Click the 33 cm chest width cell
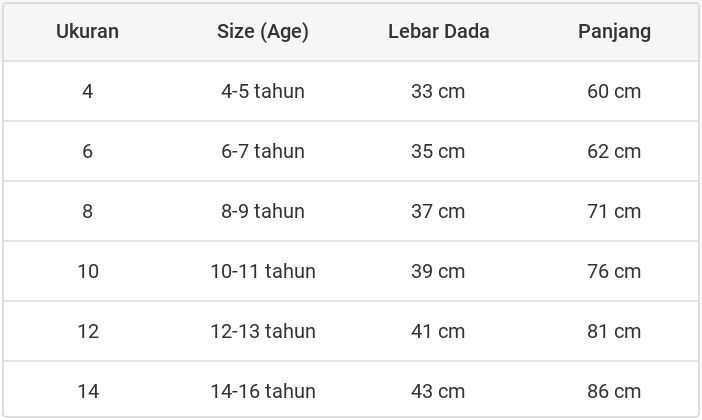702x420 pixels. click(x=438, y=91)
